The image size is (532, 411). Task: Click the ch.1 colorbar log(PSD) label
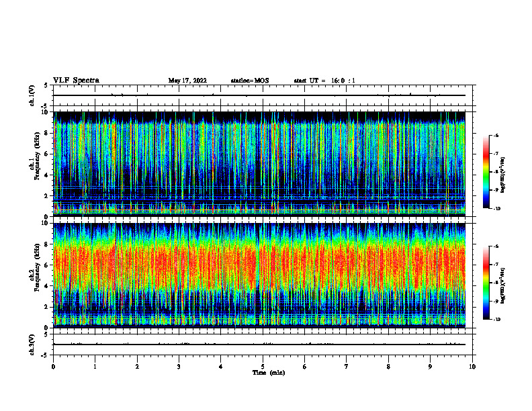click(x=503, y=175)
